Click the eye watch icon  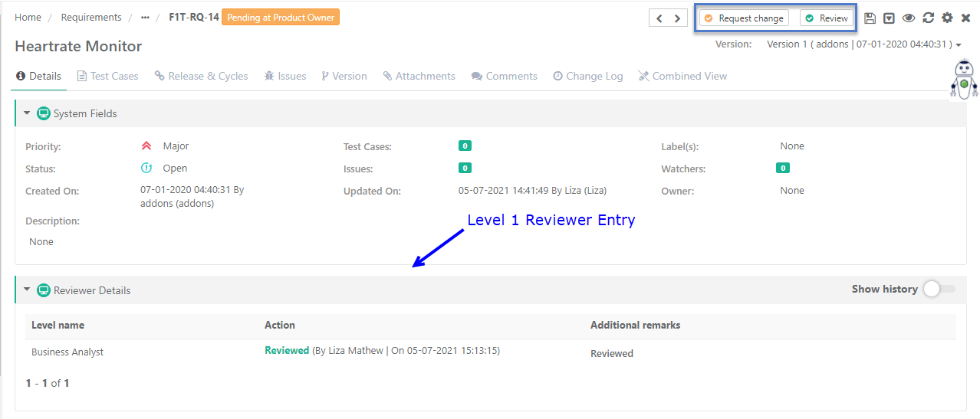909,18
